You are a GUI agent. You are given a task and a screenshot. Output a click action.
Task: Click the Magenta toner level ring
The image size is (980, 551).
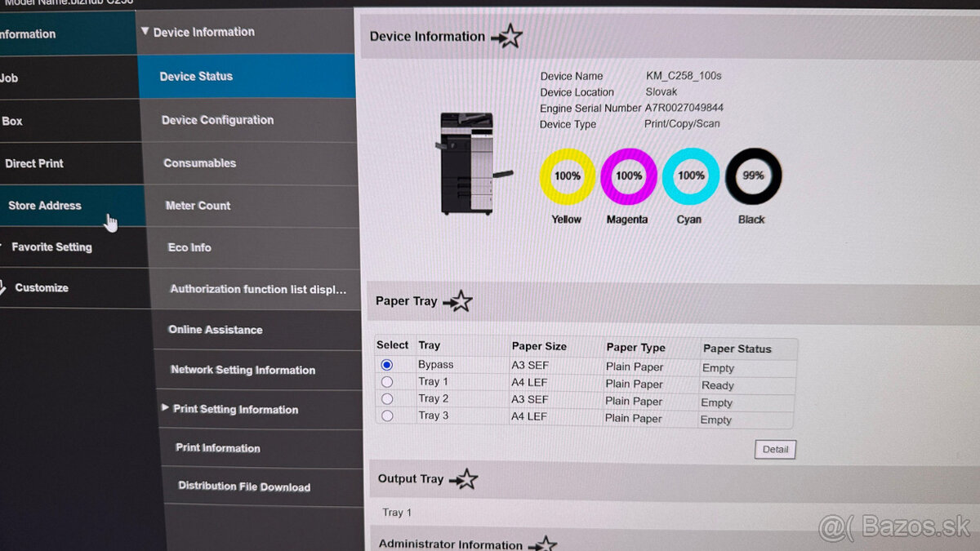tap(629, 176)
